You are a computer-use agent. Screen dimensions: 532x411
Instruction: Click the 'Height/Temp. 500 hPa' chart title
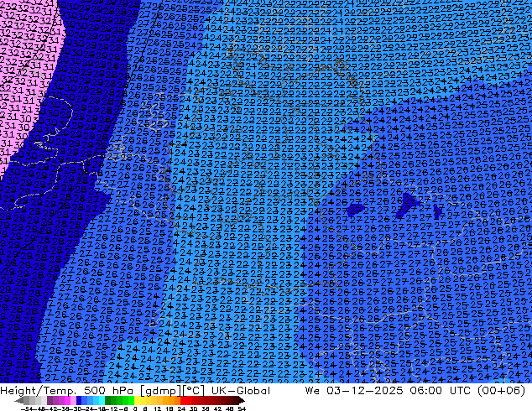[68, 391]
